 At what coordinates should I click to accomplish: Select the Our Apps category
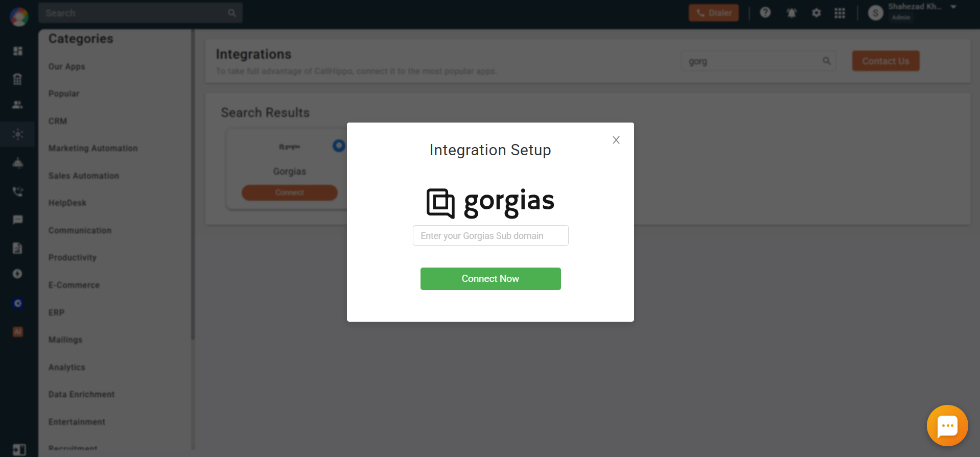[x=66, y=66]
